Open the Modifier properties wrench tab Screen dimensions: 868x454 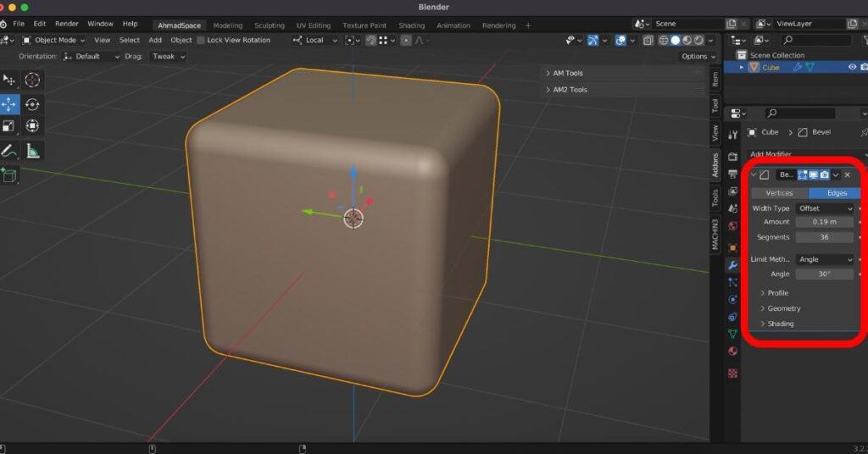732,265
